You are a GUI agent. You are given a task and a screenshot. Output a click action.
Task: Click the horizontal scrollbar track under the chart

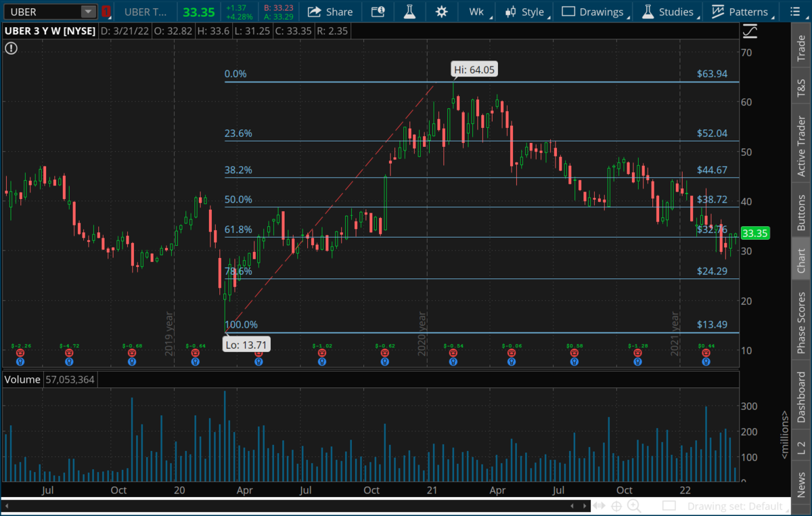(x=296, y=506)
